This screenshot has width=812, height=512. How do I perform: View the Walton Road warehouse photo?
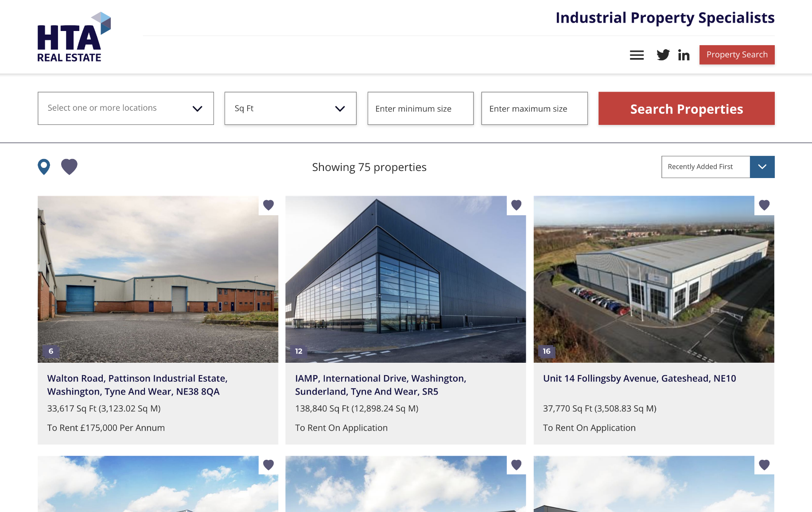(x=158, y=279)
